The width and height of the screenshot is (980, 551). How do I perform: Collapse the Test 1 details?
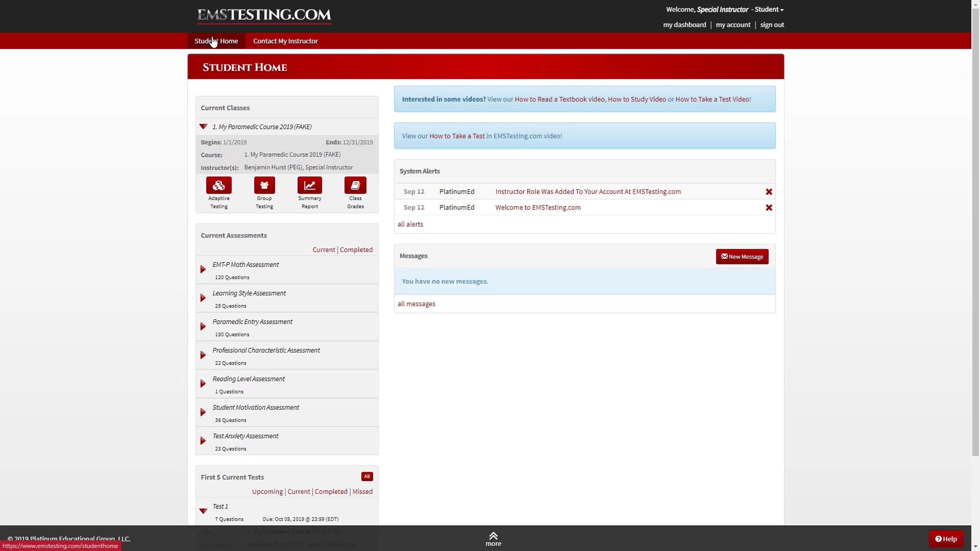(203, 511)
